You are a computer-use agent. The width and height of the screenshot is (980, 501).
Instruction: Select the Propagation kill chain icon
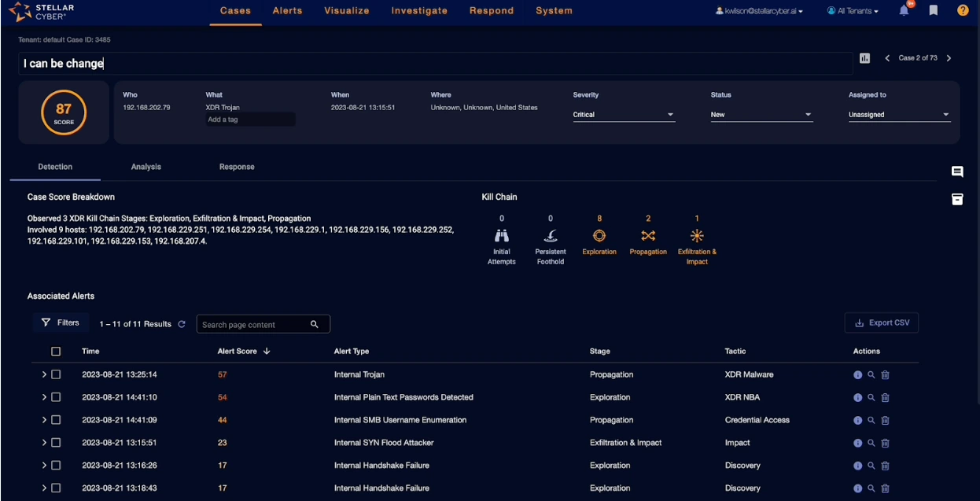(648, 235)
